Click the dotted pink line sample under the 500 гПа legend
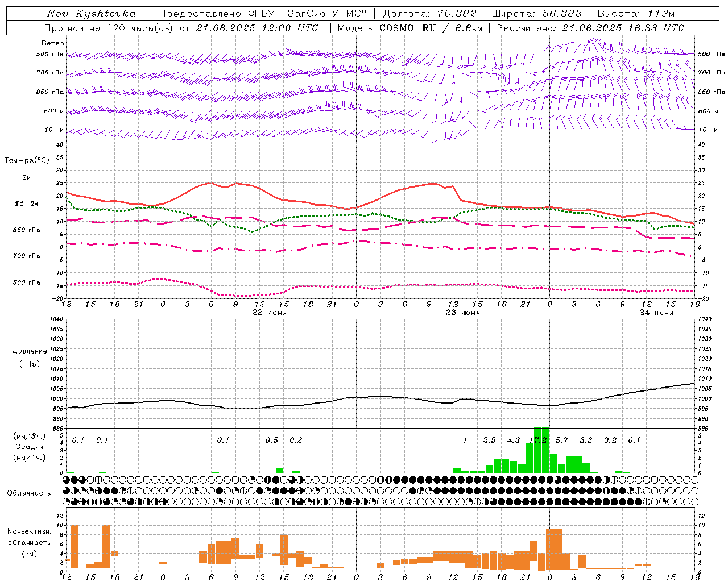Image resolution: width=728 pixels, height=582 pixels. pyautogui.click(x=25, y=289)
